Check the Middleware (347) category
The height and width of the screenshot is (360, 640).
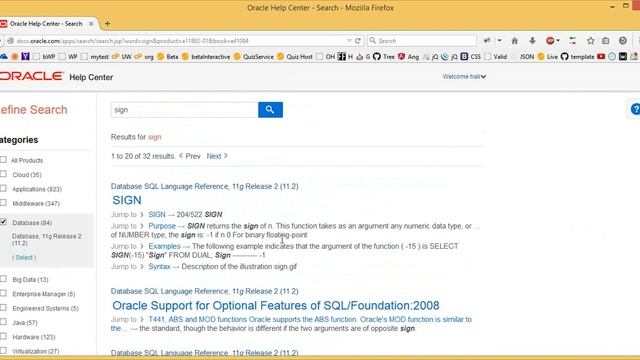point(3,203)
